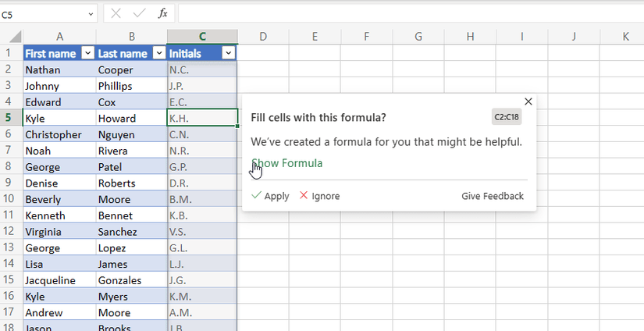Screen dimensions: 644x331
Task: Select column E header
Action: pyautogui.click(x=315, y=37)
